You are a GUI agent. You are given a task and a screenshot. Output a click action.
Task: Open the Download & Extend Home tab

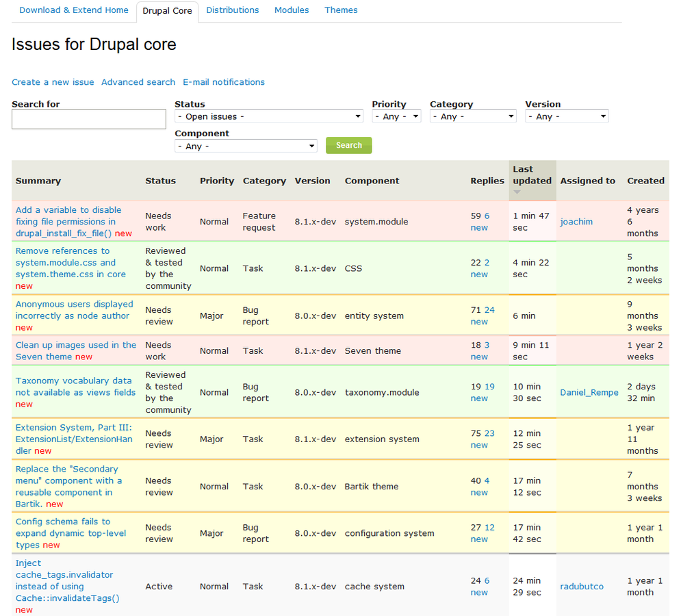pos(74,10)
